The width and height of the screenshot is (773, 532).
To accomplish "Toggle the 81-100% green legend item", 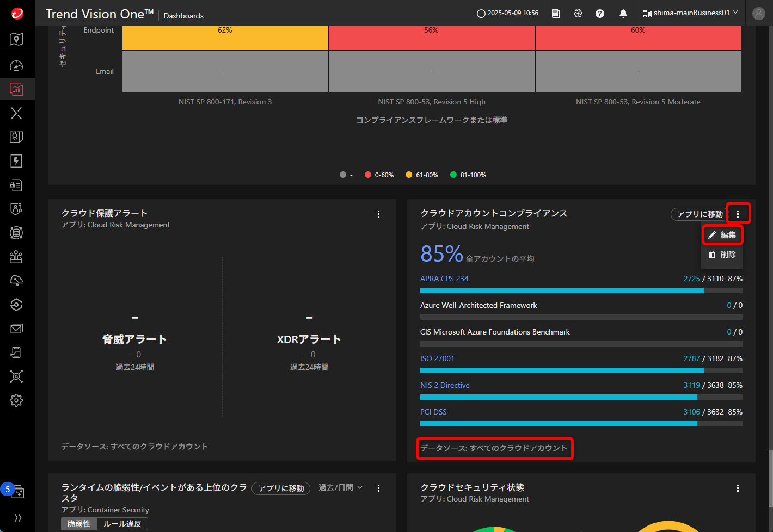I will (468, 175).
